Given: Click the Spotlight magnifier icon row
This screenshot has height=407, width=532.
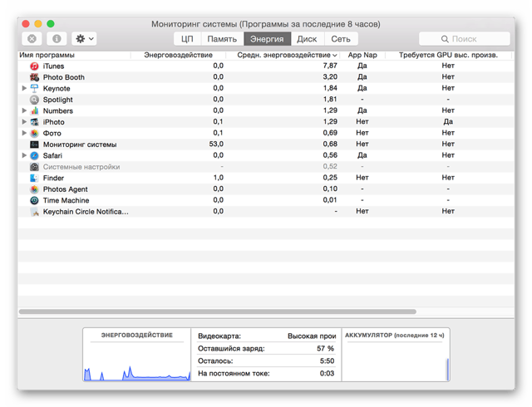Looking at the screenshot, I should (x=34, y=100).
